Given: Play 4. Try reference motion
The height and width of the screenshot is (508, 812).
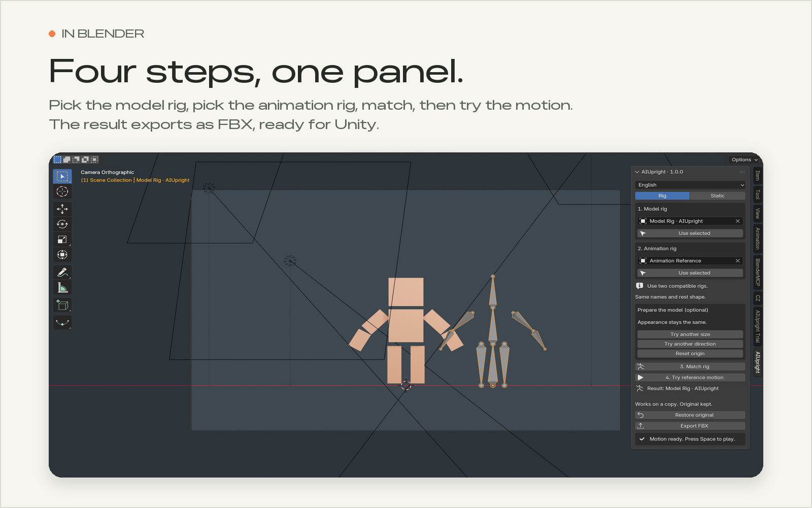Looking at the screenshot, I should [690, 377].
